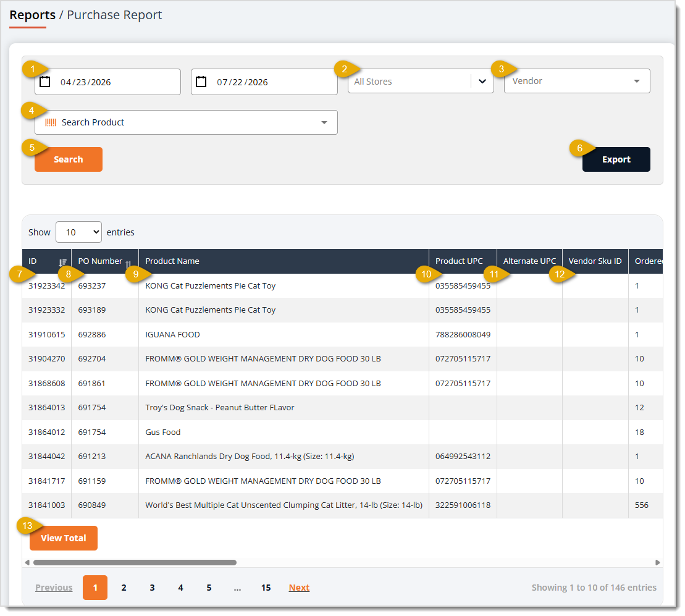Click UPC 322591006118
The width and height of the screenshot is (685, 616).
(x=463, y=505)
